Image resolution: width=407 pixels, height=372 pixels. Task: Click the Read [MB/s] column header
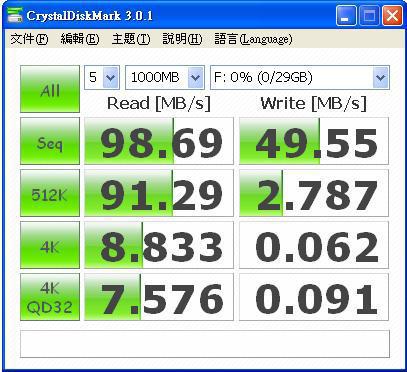click(159, 104)
